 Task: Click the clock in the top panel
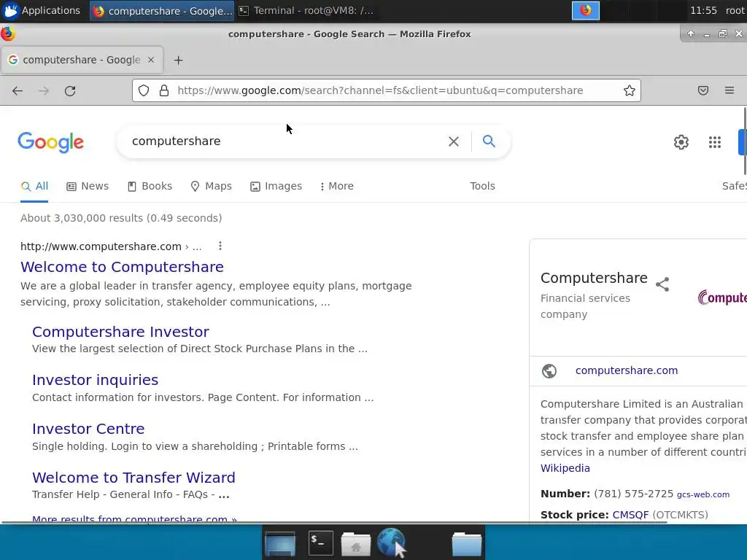703,10
